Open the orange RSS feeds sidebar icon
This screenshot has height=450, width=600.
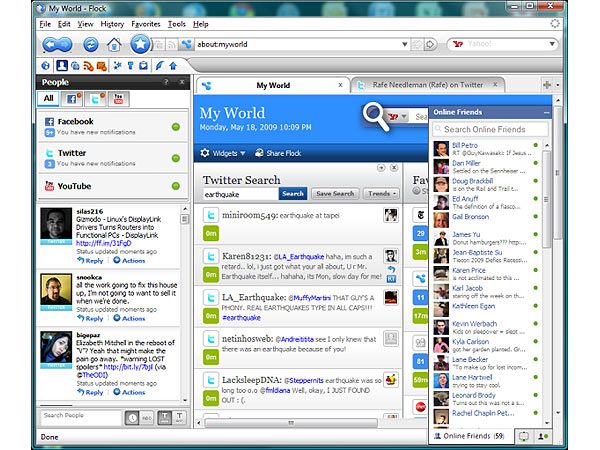[x=88, y=66]
